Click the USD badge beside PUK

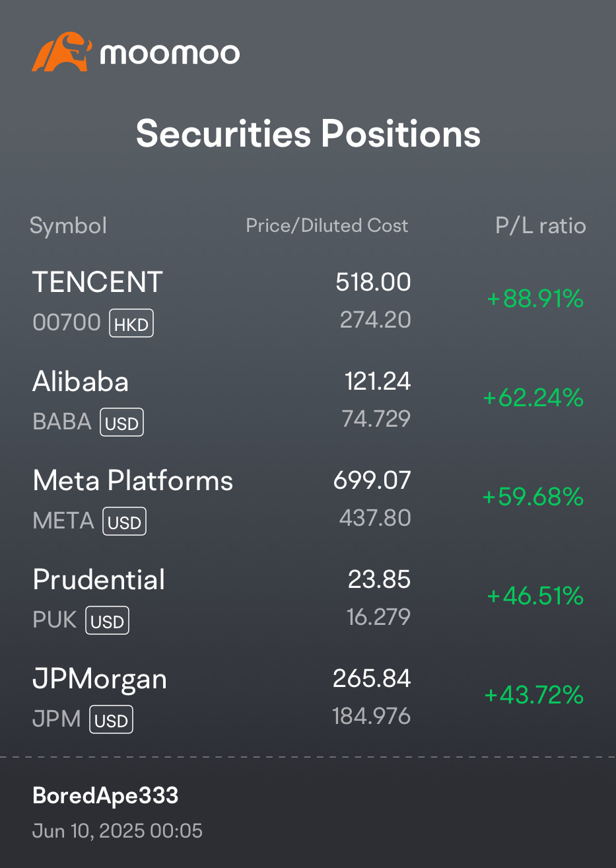click(107, 621)
